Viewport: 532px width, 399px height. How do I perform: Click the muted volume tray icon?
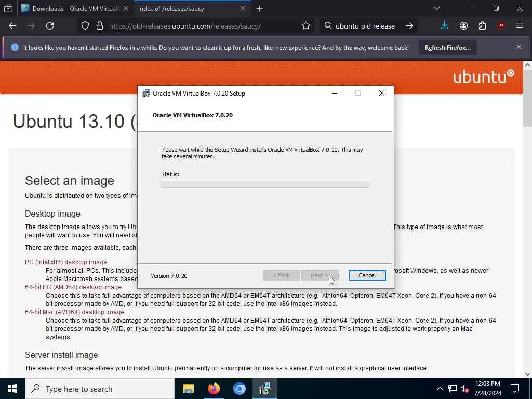[465, 389]
